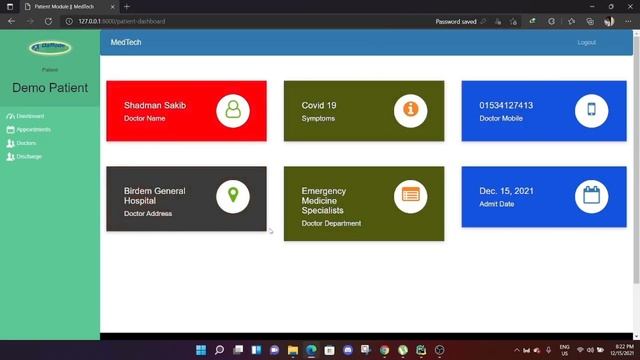The image size is (640, 360).
Task: Open the tab actions menu icon
Action: 10,7
